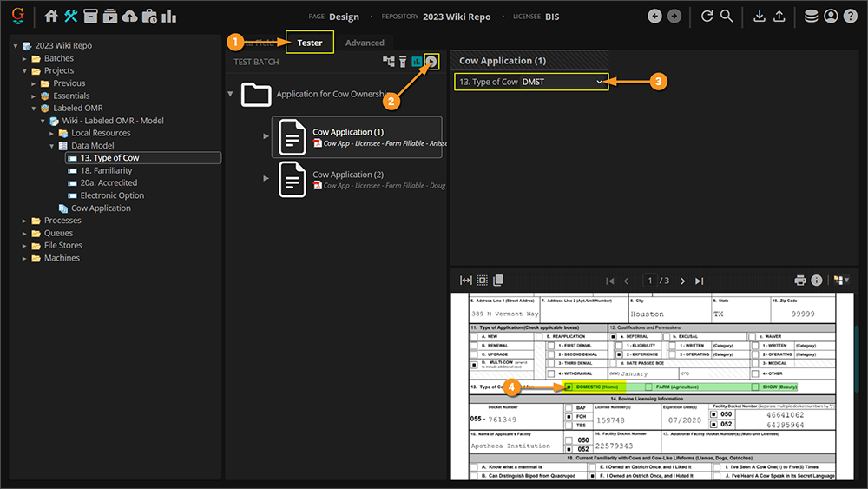Viewport: 868px width, 489px height.
Task: Select 13. Type of Cow in tree
Action: [x=143, y=158]
